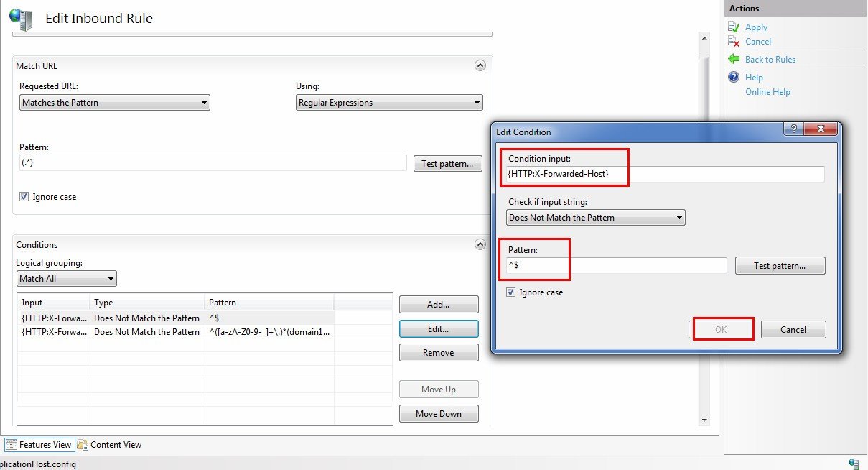Click the Cancel link in Actions pane
The height and width of the screenshot is (470, 868).
point(758,42)
